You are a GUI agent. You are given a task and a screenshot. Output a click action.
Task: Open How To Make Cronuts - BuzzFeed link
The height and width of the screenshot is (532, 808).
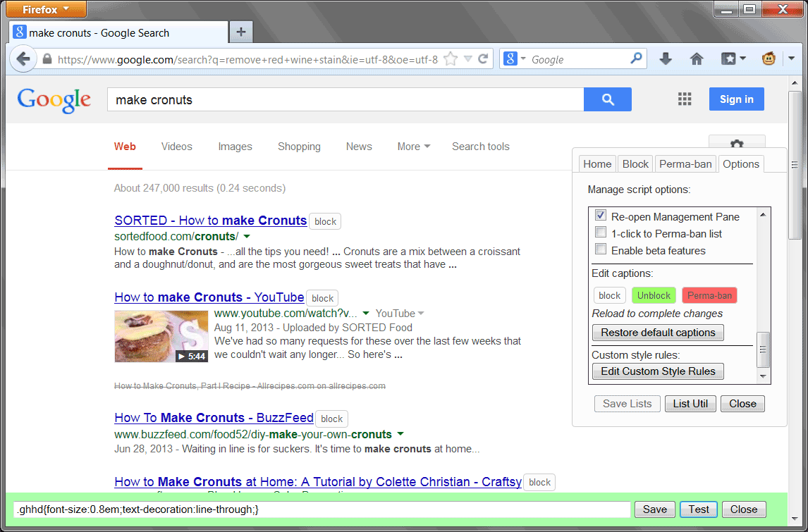[x=214, y=418]
